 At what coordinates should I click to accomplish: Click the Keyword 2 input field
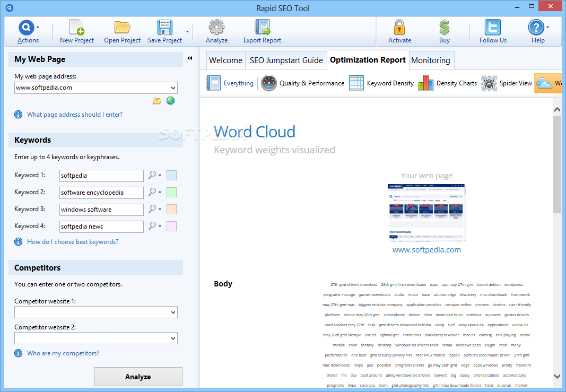coord(101,193)
